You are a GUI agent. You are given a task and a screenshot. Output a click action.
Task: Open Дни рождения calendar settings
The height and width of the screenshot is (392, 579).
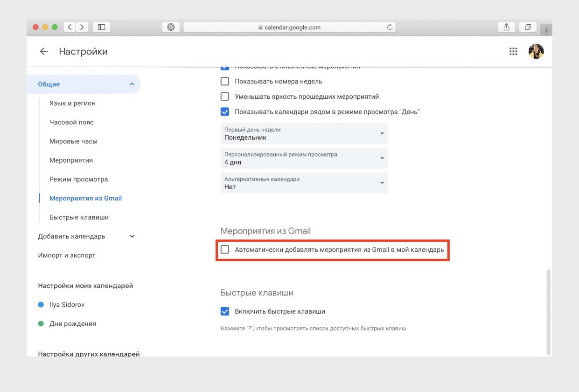click(x=73, y=324)
